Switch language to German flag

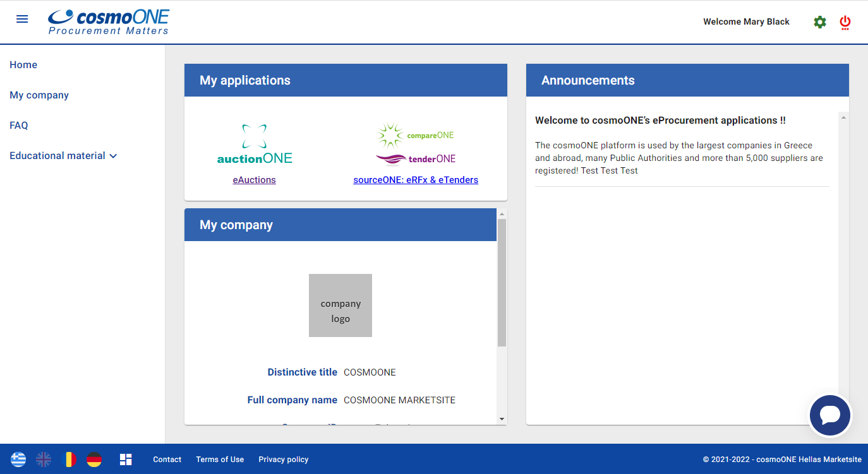pyautogui.click(x=94, y=459)
